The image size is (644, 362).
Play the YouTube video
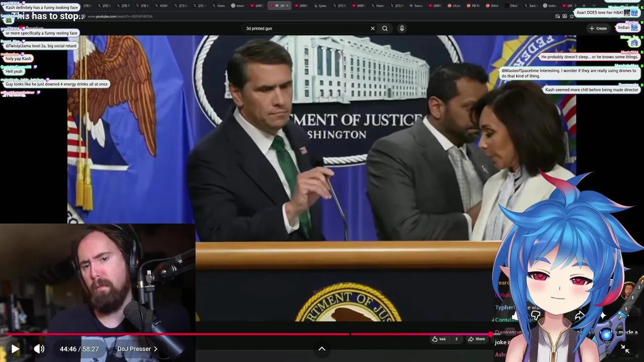click(x=15, y=348)
